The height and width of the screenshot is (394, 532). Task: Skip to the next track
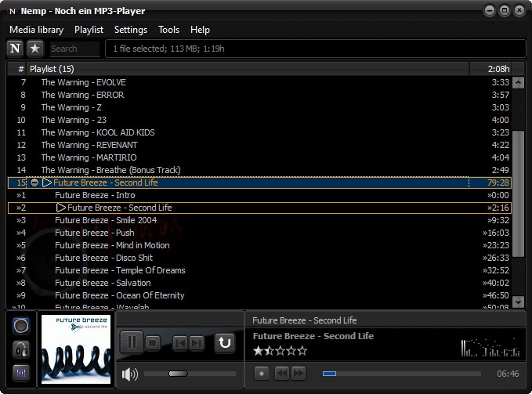coord(197,342)
